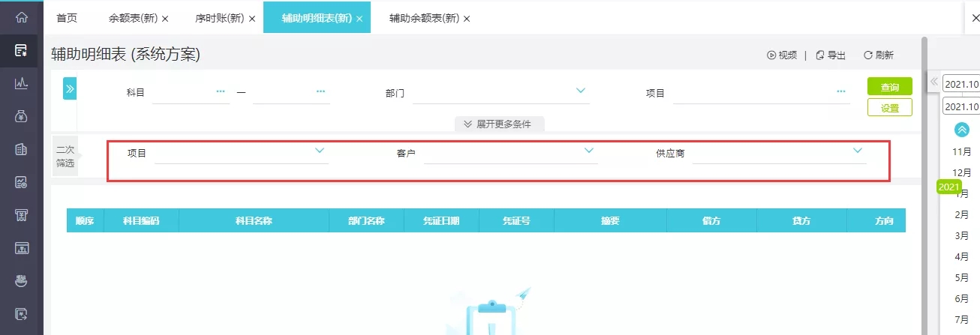Image resolution: width=980 pixels, height=335 pixels.
Task: Click the 二次筛选 label
Action: (x=65, y=156)
